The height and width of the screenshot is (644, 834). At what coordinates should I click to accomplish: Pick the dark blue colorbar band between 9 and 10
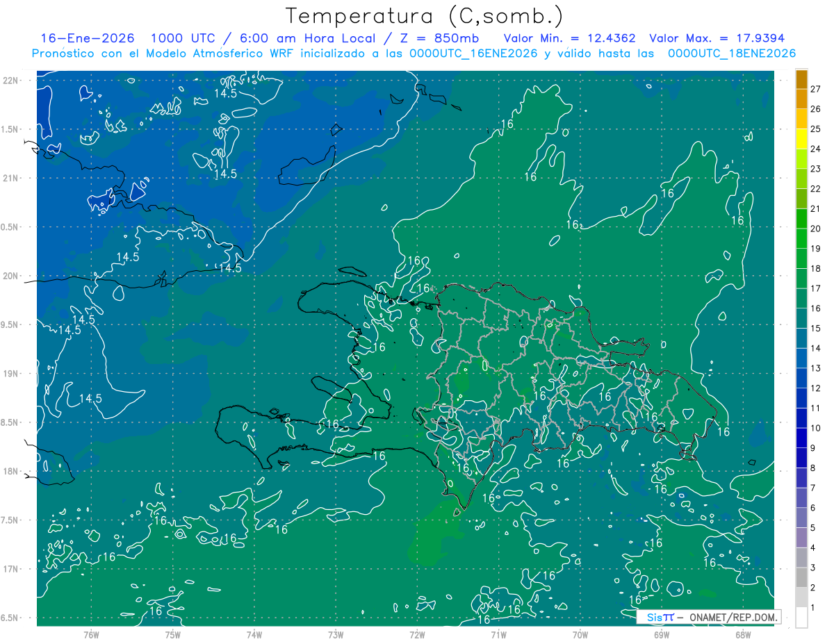(x=801, y=438)
